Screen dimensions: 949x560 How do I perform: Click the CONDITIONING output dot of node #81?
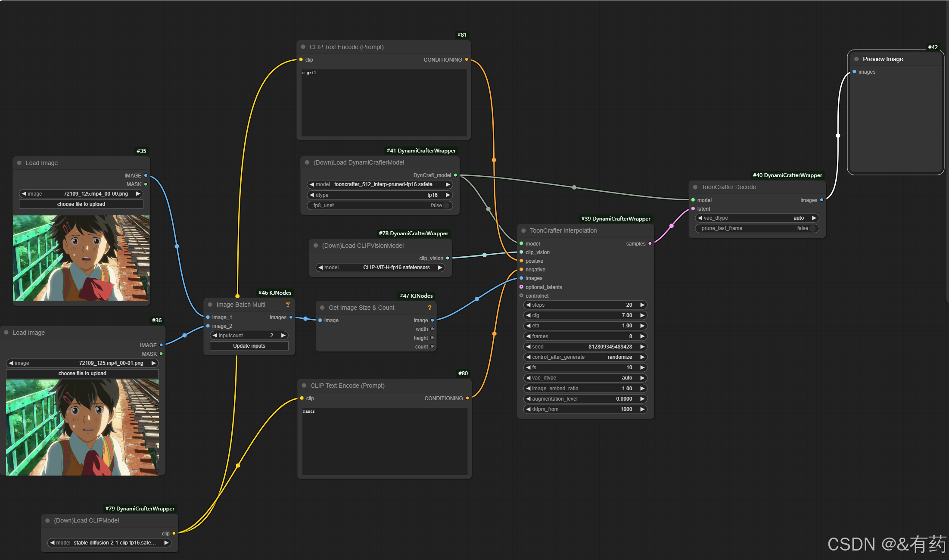tap(467, 59)
